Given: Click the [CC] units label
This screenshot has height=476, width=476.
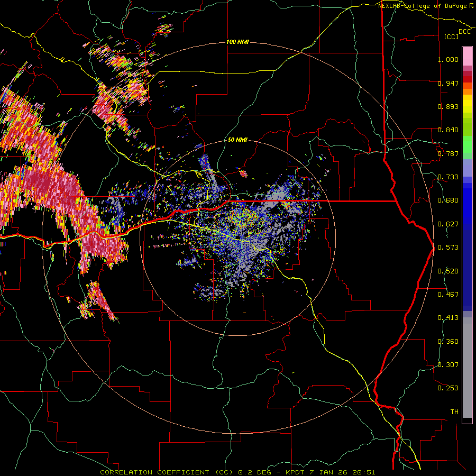Looking at the screenshot, I should 452,36.
